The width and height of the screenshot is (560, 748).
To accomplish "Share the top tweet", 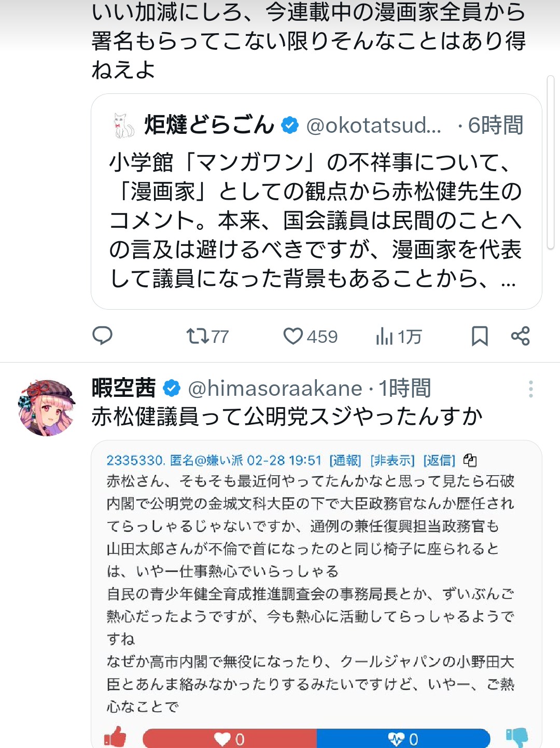I will tap(520, 336).
